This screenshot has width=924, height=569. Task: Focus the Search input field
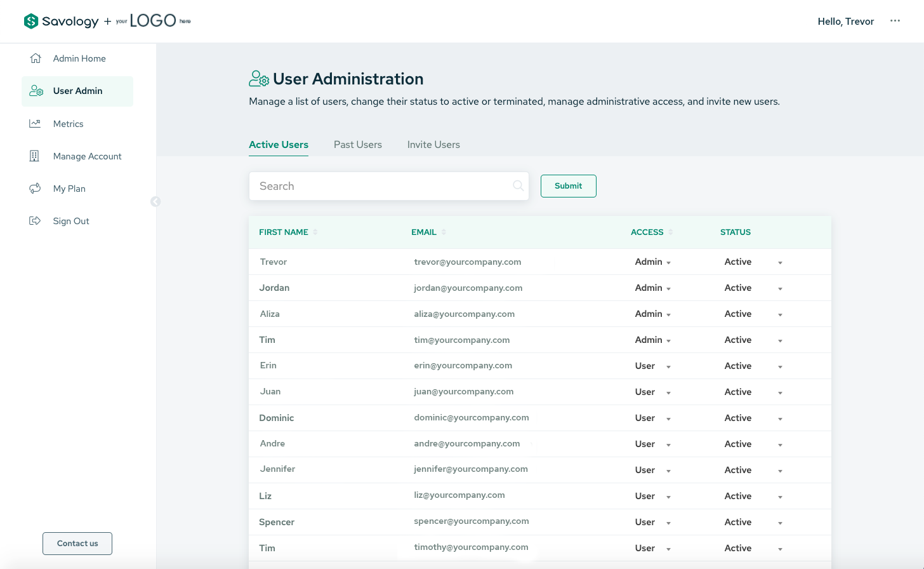[381, 186]
